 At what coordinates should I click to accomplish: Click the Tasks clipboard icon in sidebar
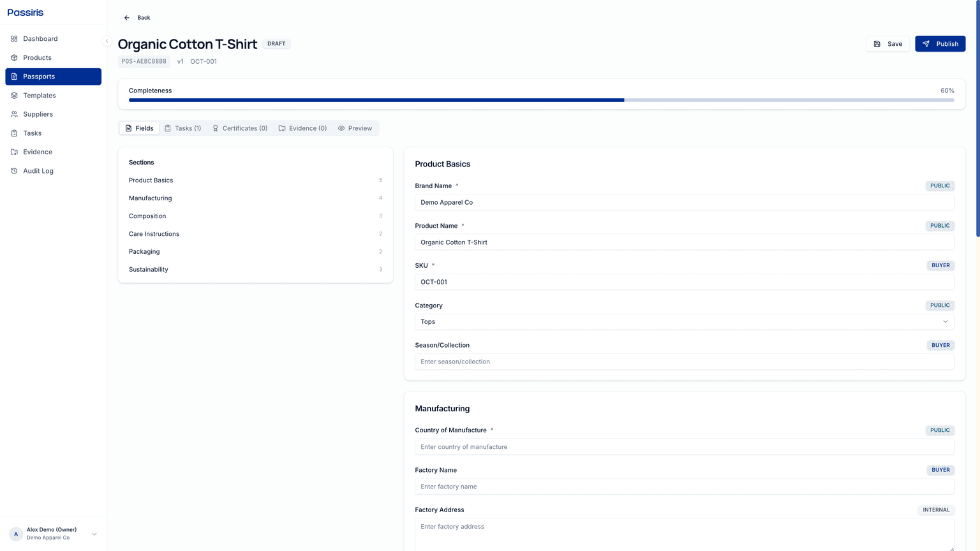pos(14,133)
